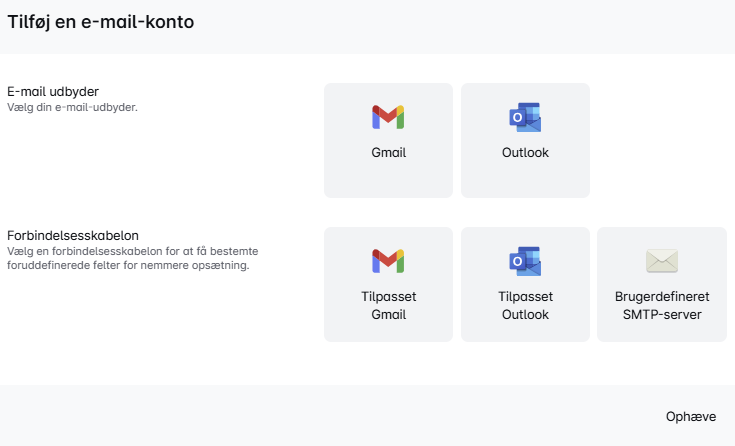Choose the Brugerdefineret SMTP-server template card

[x=661, y=285]
